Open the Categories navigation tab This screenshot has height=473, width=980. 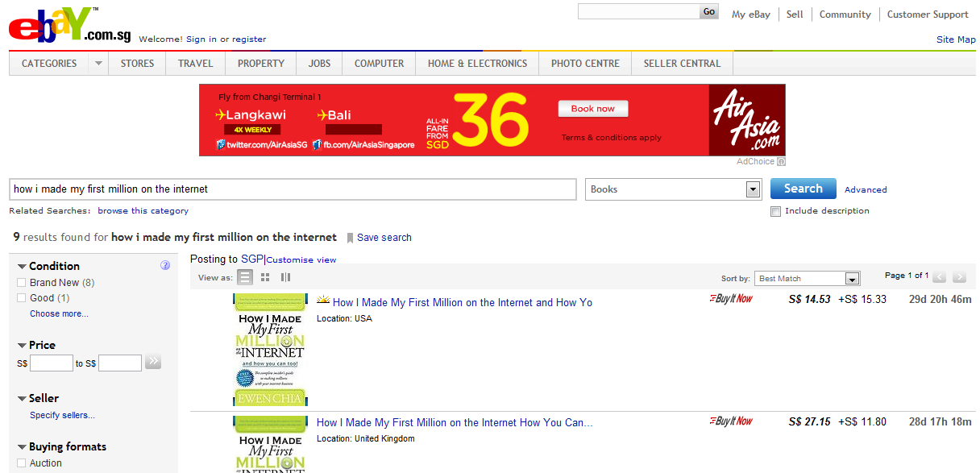(x=49, y=64)
